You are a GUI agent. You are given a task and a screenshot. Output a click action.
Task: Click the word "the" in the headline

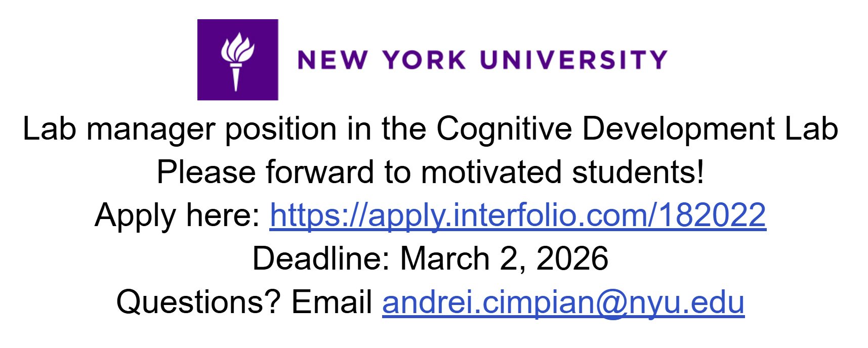point(404,128)
